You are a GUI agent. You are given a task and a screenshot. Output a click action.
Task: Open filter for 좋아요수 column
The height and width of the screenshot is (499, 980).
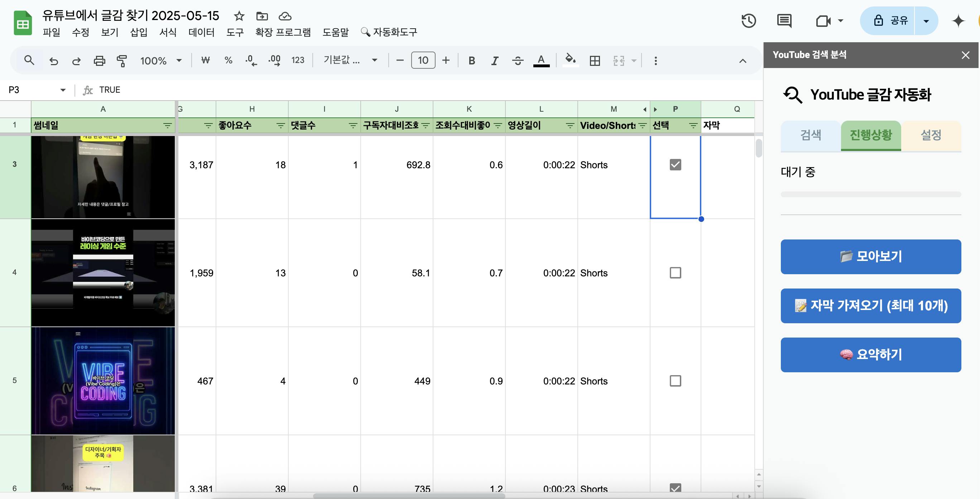pyautogui.click(x=281, y=126)
